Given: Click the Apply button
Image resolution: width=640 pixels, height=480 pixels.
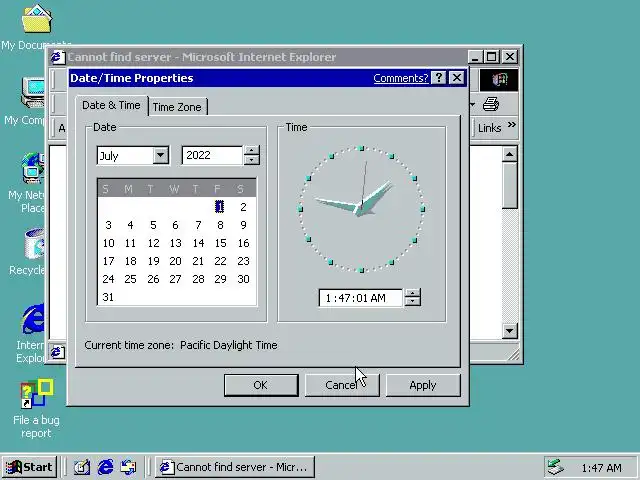Looking at the screenshot, I should (x=423, y=385).
